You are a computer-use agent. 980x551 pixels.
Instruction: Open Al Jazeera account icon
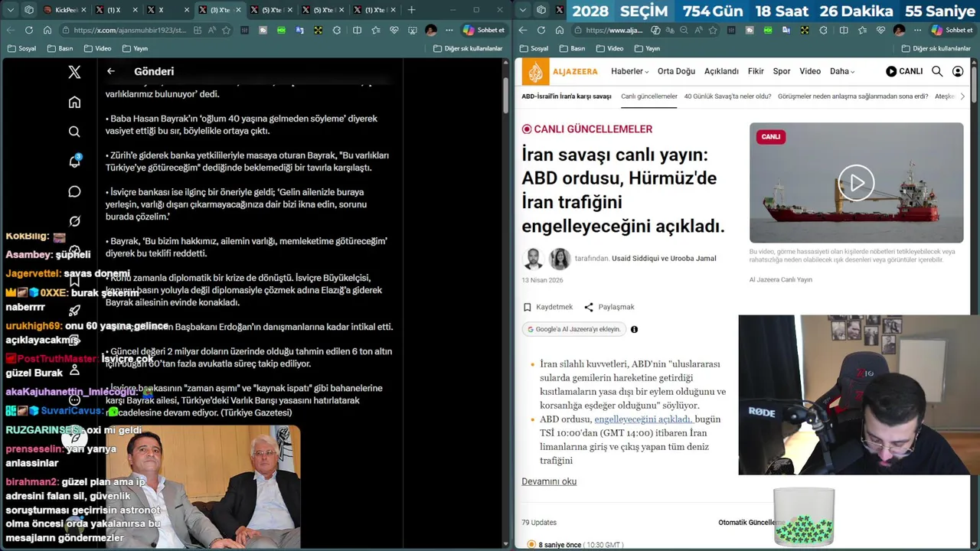(x=958, y=71)
